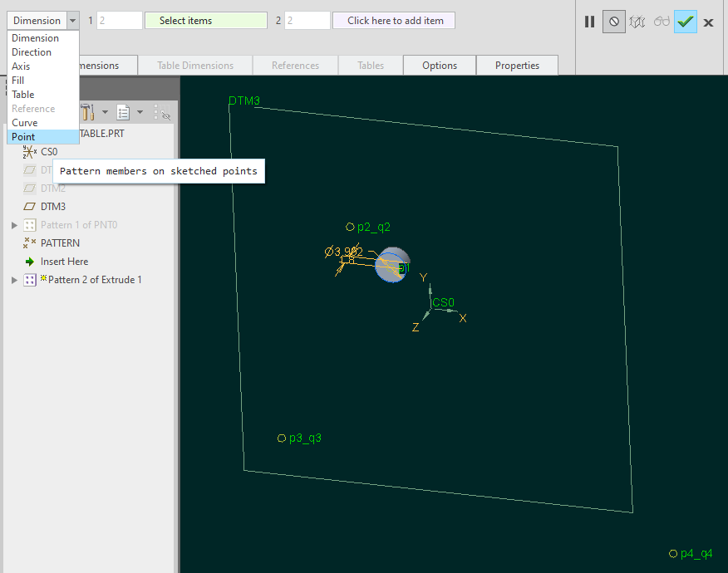Activate the verify feature geometry icon
The width and height of the screenshot is (728, 573).
pyautogui.click(x=637, y=22)
